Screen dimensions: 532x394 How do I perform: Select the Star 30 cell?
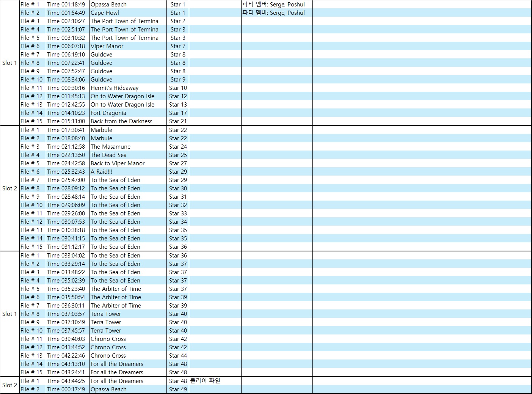tap(178, 188)
